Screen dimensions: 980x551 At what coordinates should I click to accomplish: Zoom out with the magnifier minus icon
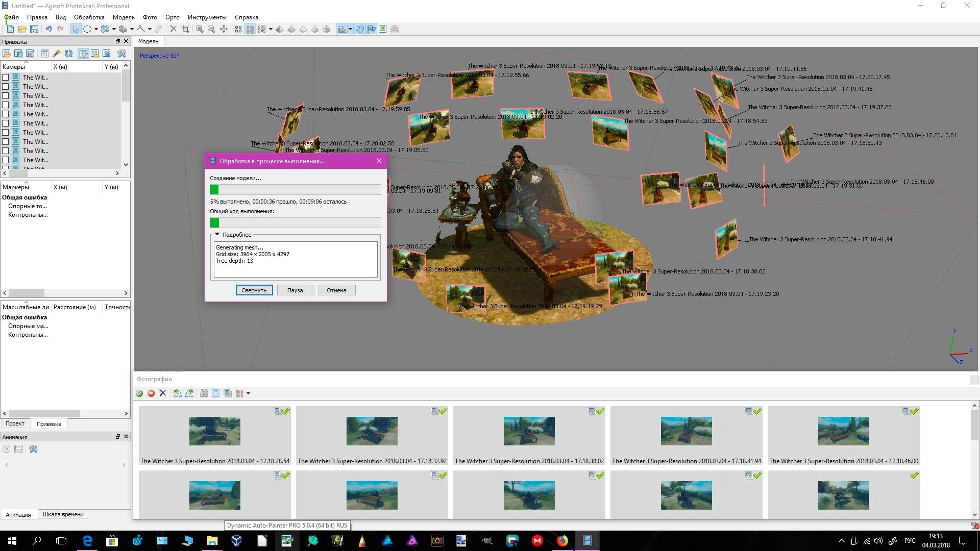coord(211,29)
